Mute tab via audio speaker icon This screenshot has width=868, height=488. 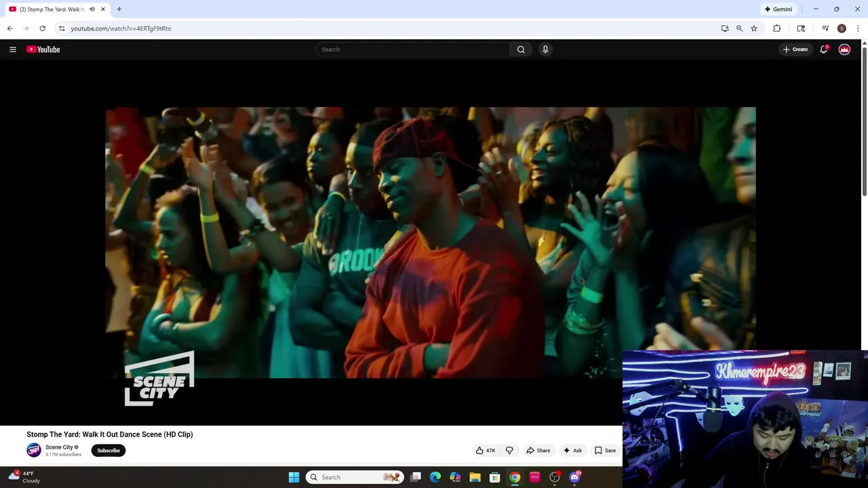92,9
